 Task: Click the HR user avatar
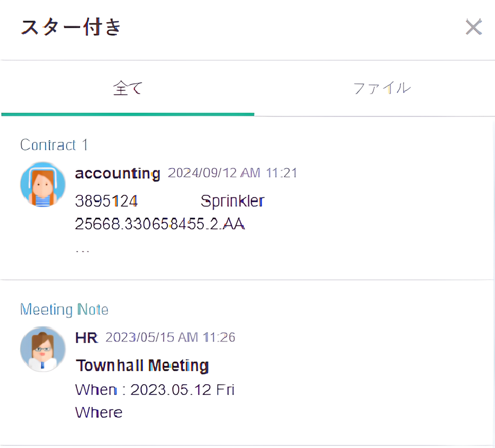click(x=42, y=348)
